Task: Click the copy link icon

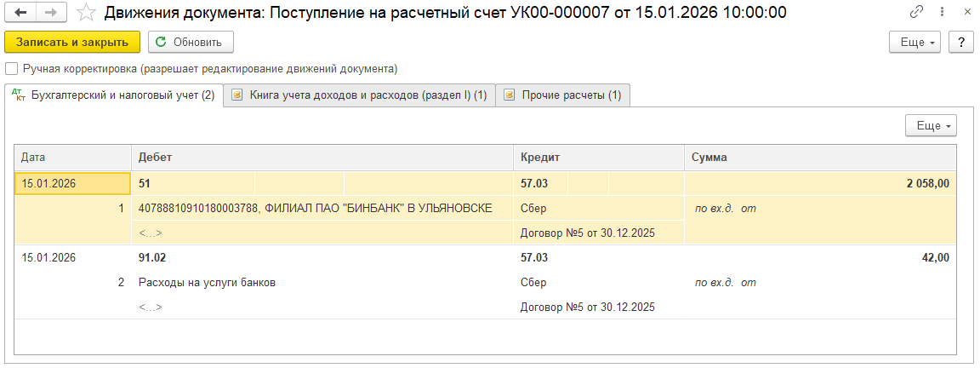Action: [917, 13]
